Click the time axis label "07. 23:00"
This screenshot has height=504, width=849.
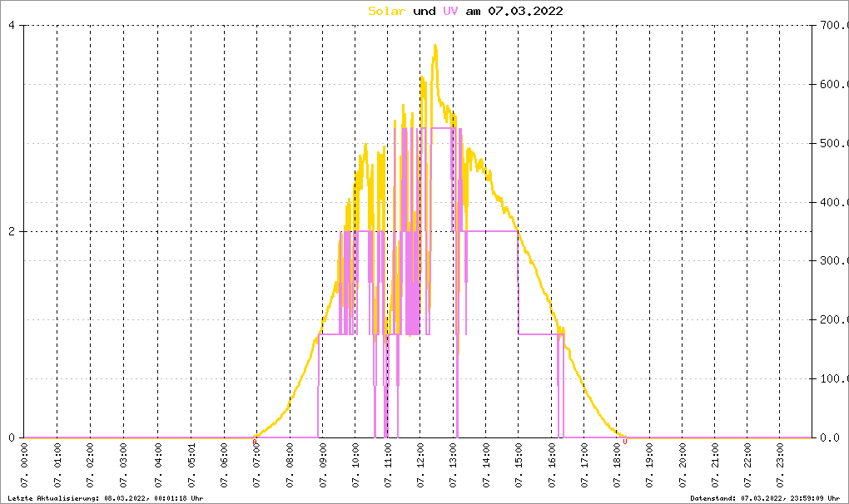pyautogui.click(x=780, y=465)
